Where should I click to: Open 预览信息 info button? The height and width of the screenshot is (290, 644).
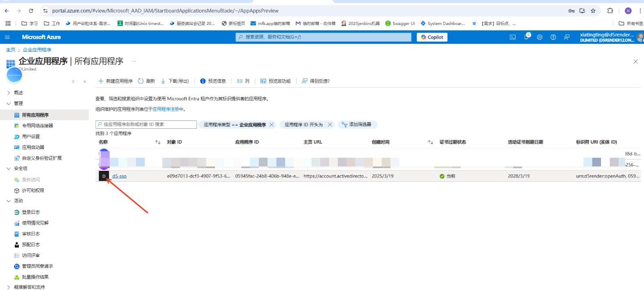point(213,81)
